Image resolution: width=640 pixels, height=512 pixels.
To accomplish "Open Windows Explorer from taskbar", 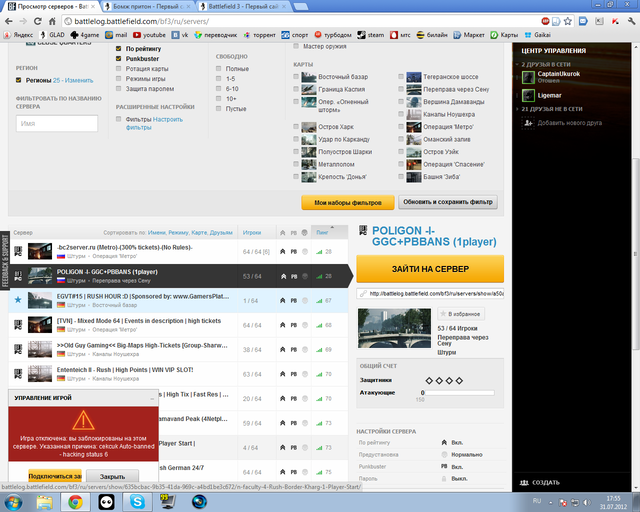I will pyautogui.click(x=44, y=502).
